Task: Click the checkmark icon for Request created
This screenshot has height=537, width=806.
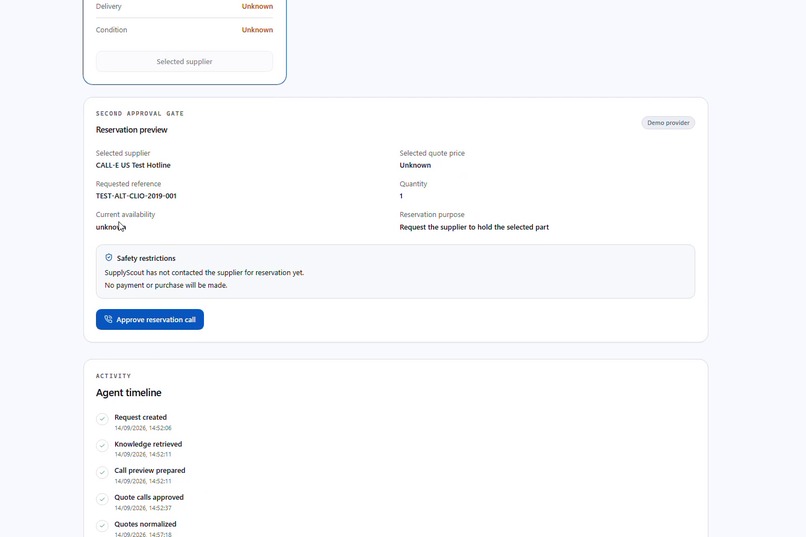Action: [102, 419]
